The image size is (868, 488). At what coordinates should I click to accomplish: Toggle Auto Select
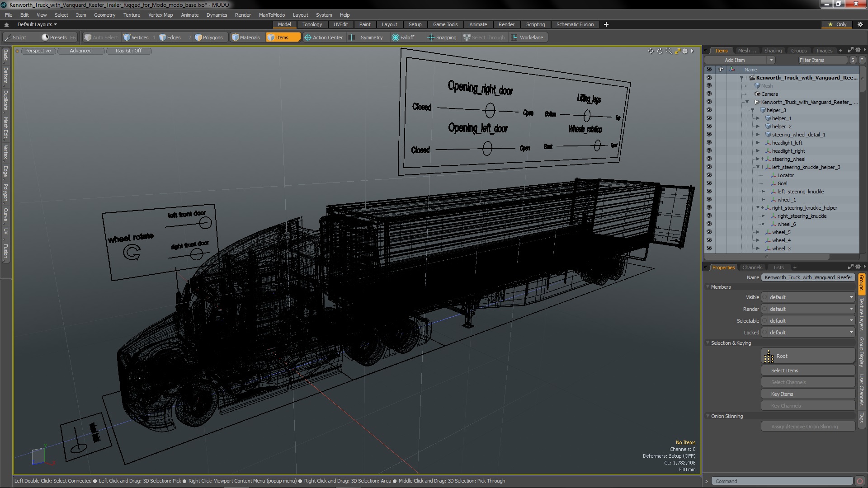pyautogui.click(x=101, y=38)
